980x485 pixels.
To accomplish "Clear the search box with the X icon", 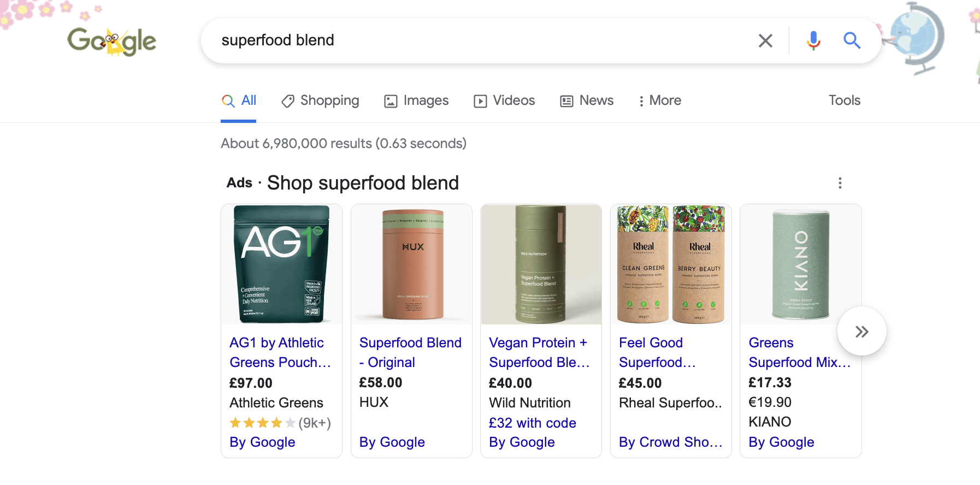I will 765,40.
